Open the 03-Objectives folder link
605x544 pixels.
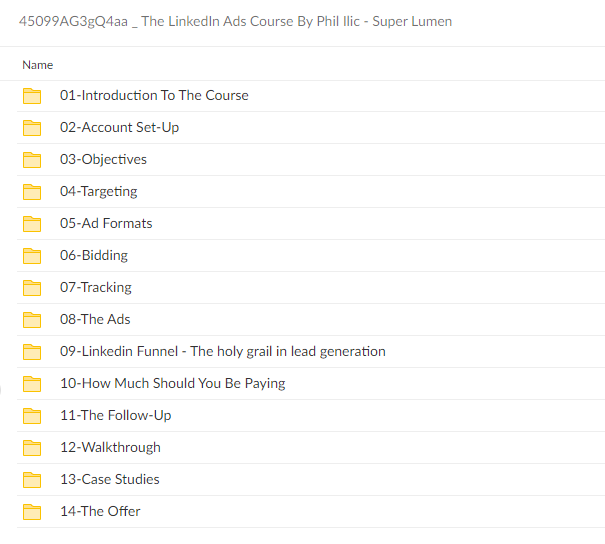point(103,160)
